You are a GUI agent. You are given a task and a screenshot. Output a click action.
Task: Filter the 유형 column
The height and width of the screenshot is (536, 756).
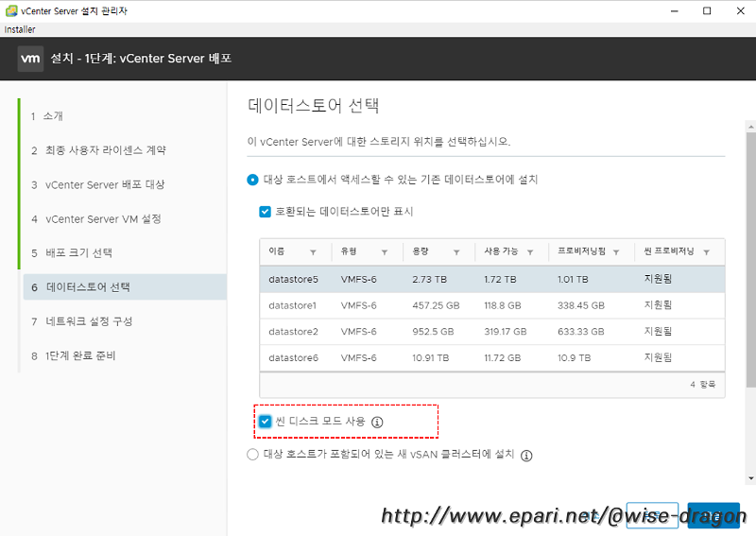tap(385, 251)
